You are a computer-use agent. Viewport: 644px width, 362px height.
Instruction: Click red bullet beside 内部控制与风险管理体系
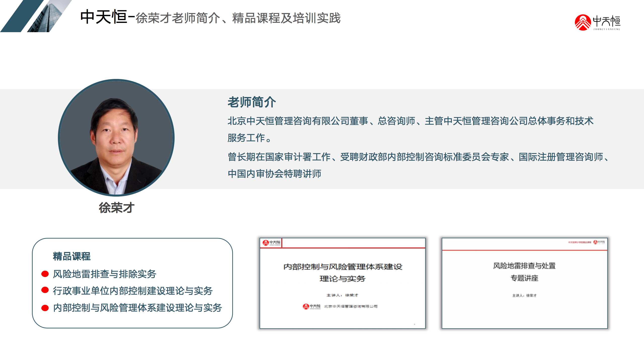45,308
